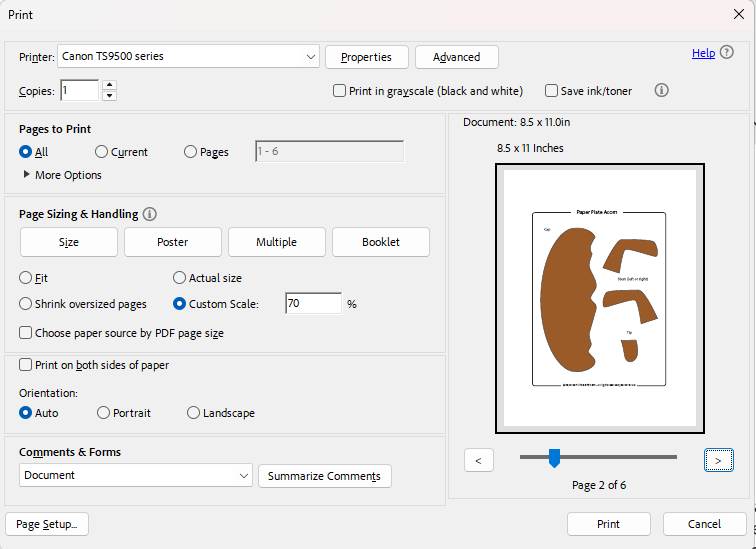756x549 pixels.
Task: Switch to Multiple pages mode
Action: 277,242
